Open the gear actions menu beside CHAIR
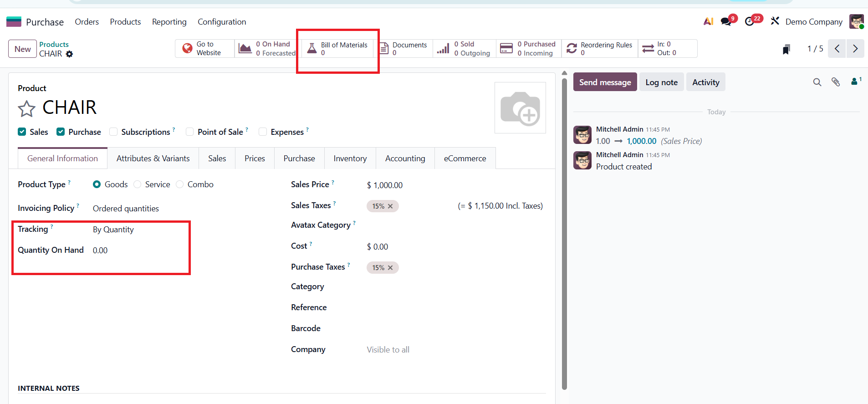 pos(69,54)
